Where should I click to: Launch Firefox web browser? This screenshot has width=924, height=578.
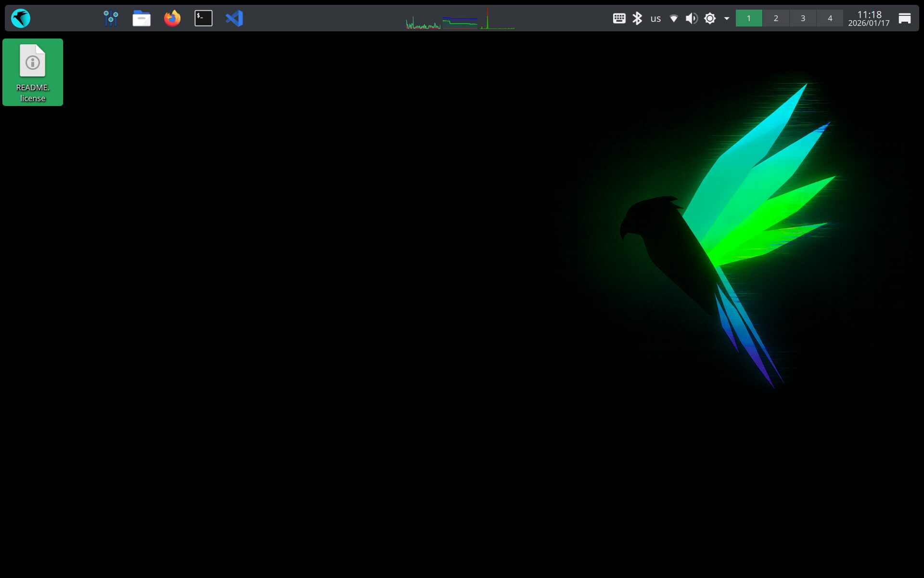click(172, 18)
